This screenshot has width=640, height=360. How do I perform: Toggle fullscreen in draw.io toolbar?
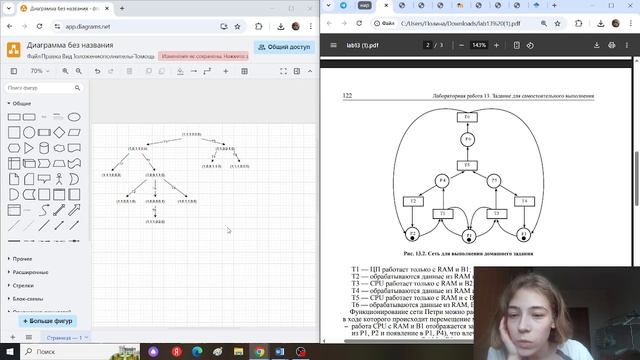(283, 71)
